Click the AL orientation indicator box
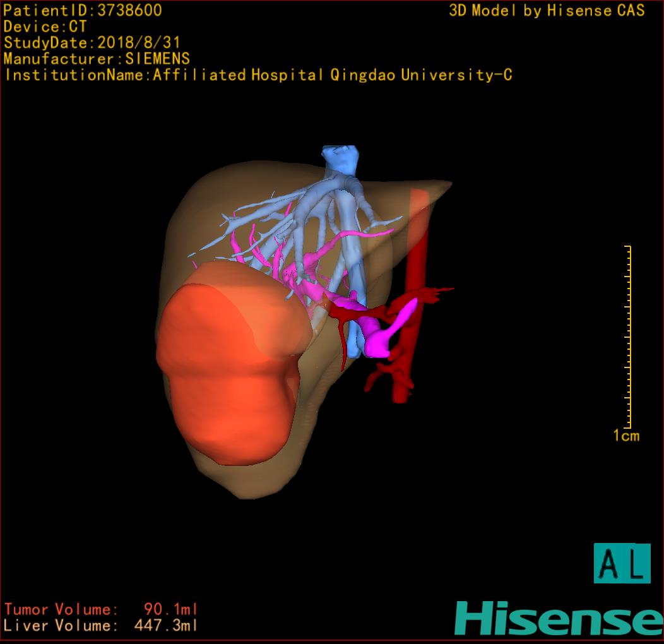The height and width of the screenshot is (644, 664). click(622, 563)
